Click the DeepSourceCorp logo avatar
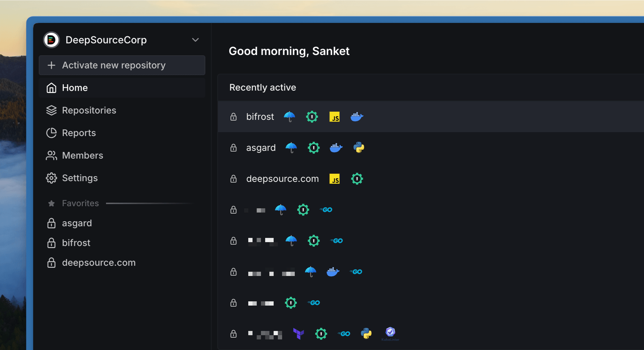This screenshot has width=644, height=350. click(x=52, y=40)
